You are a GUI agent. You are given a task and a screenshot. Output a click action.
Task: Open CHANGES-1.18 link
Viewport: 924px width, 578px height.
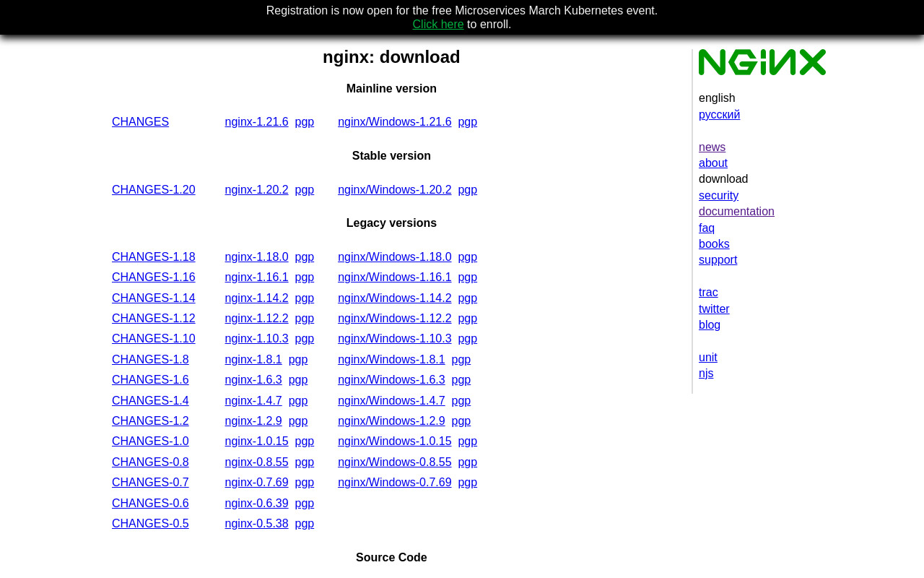tap(154, 257)
